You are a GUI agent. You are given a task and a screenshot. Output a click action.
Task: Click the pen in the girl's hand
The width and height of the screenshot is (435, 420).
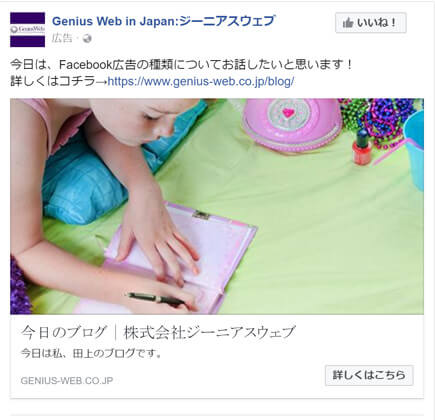tap(156, 299)
